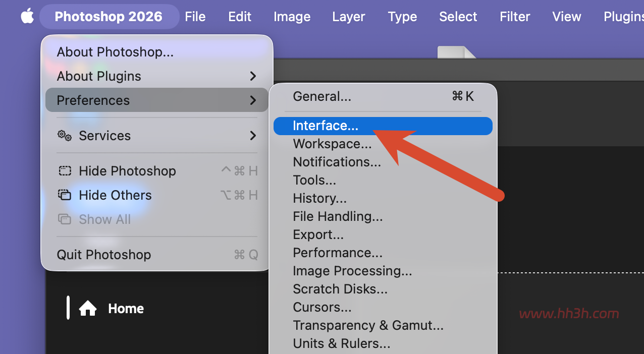Open the Photoshop 2026 application menu
This screenshot has height=354, width=644.
pyautogui.click(x=109, y=17)
